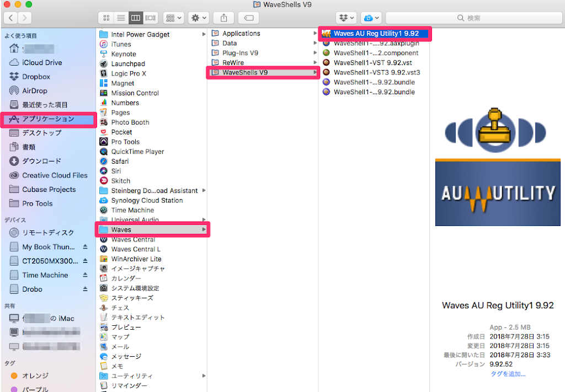This screenshot has height=392, width=565.
Task: Open the Dropbox toolbar dropdown
Action: point(347,18)
